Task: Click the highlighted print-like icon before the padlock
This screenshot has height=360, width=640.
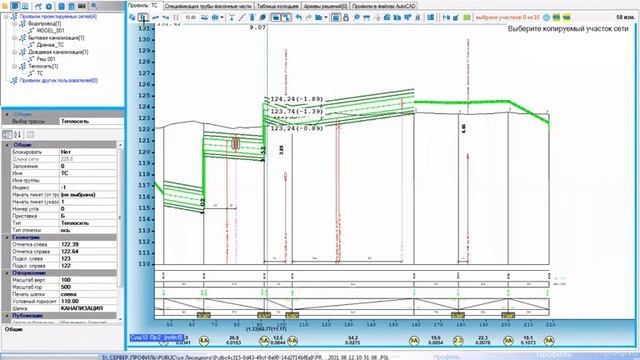Action: pyautogui.click(x=336, y=18)
